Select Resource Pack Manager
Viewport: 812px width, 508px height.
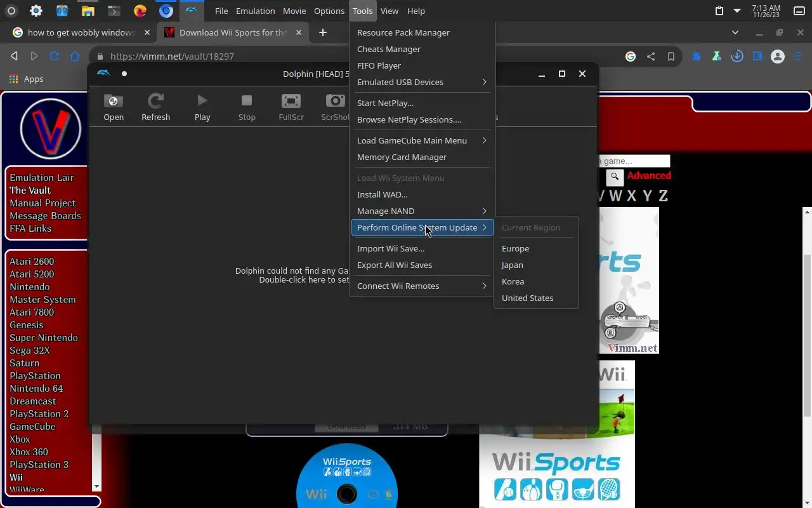422,32
